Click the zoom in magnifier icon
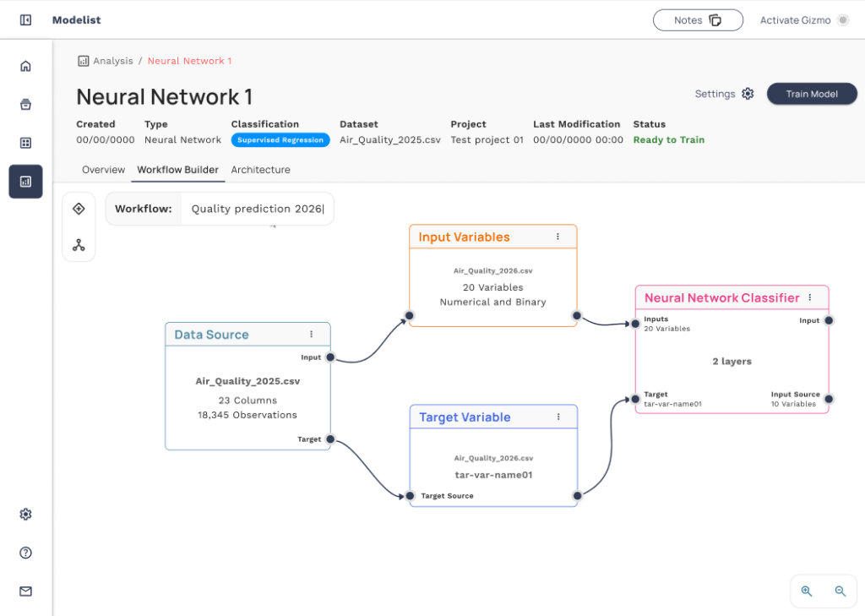The image size is (865, 616). tap(806, 591)
